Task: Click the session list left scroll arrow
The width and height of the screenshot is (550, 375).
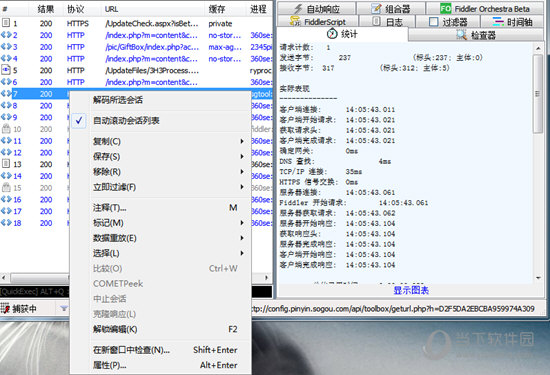Action: point(4,277)
